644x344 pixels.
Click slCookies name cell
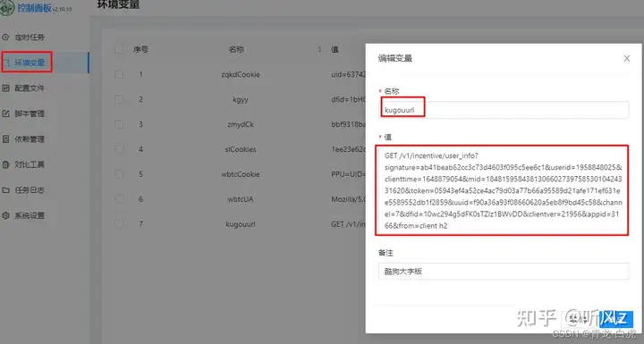[241, 149]
